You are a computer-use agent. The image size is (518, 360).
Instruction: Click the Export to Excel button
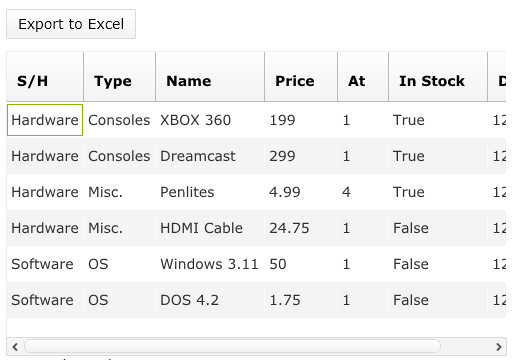click(x=71, y=24)
